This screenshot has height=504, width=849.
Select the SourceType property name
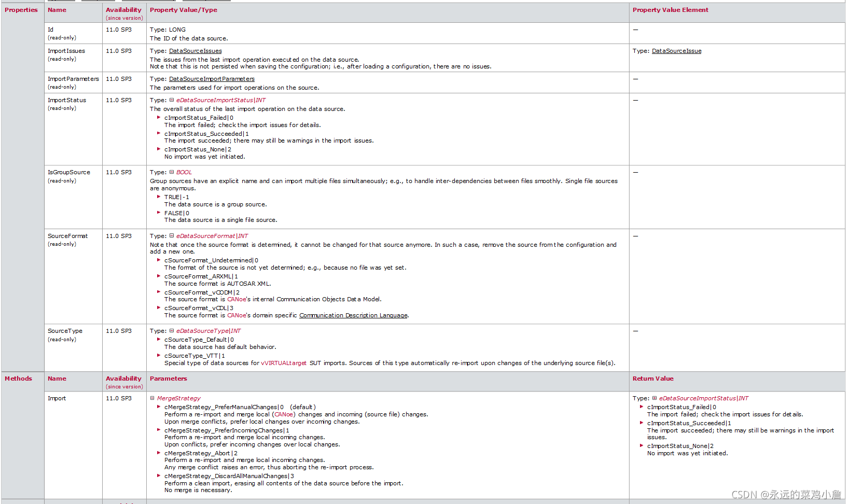click(x=65, y=331)
